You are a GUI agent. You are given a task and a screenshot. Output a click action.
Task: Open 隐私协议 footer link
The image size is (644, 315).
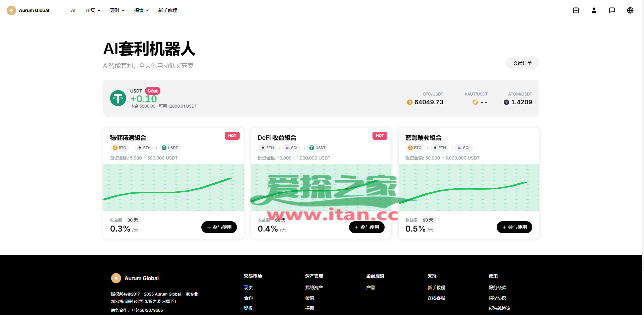pos(498,298)
